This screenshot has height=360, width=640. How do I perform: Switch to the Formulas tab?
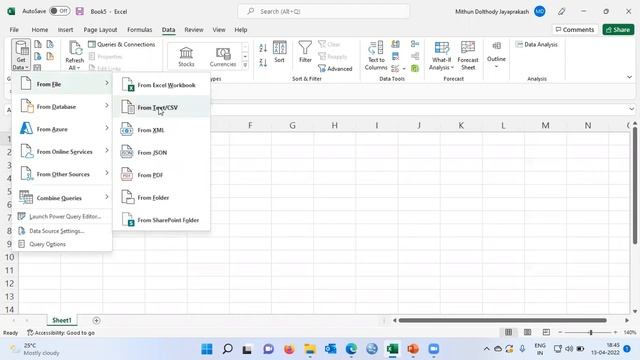click(x=140, y=29)
